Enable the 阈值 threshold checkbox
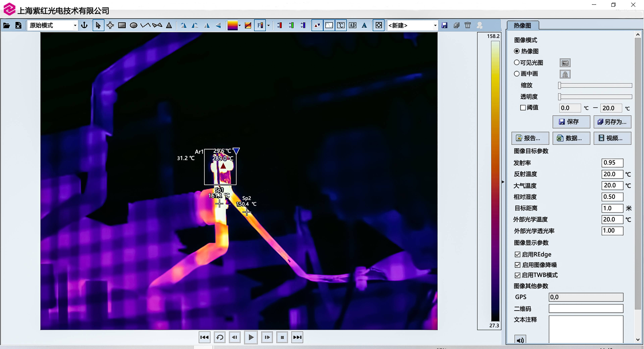 click(x=523, y=108)
